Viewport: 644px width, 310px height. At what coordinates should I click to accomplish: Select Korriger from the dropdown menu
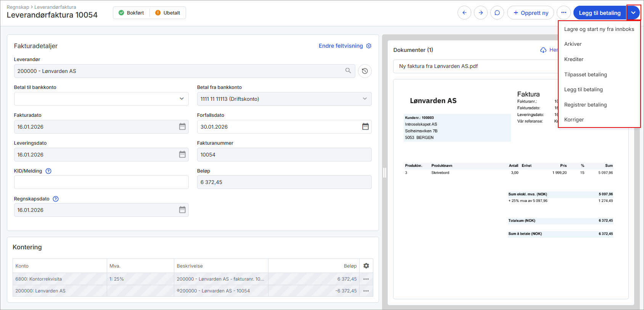point(574,119)
